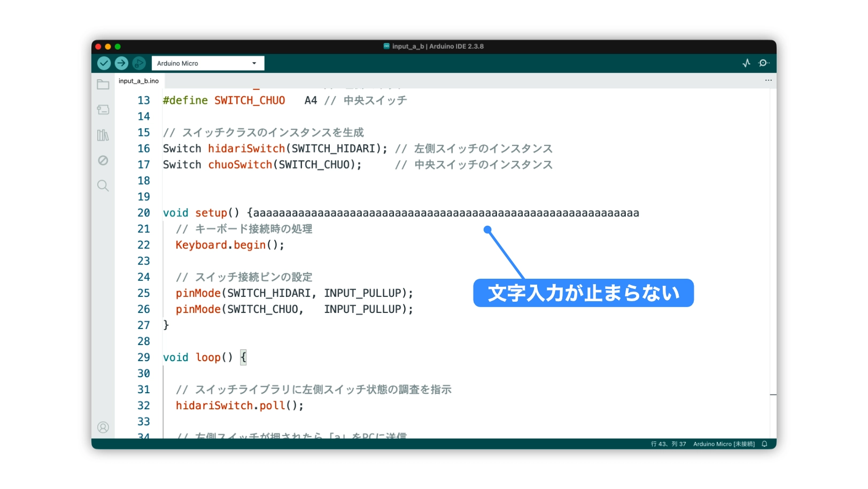Click the Arduino Micro [未接続] status entry
This screenshot has height=489, width=868.
[x=724, y=444]
